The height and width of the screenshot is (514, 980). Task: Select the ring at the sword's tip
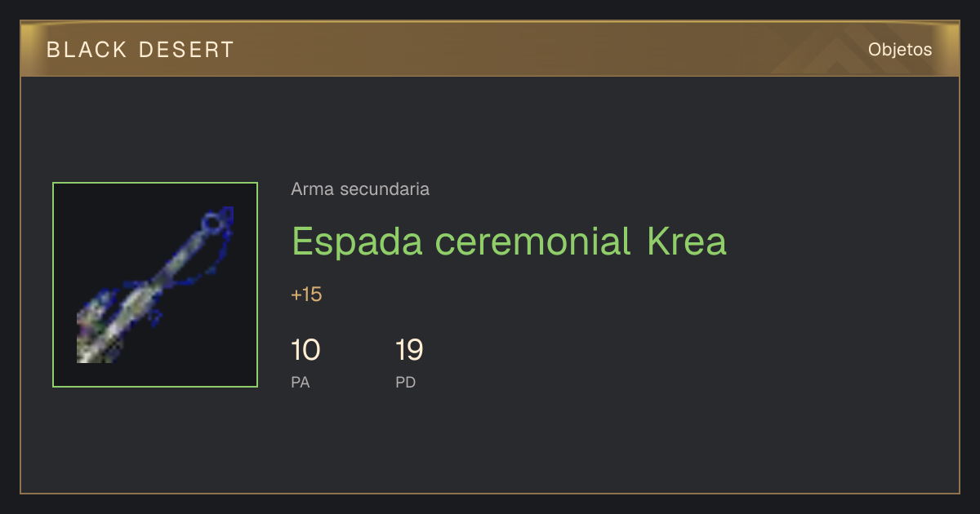(212, 220)
